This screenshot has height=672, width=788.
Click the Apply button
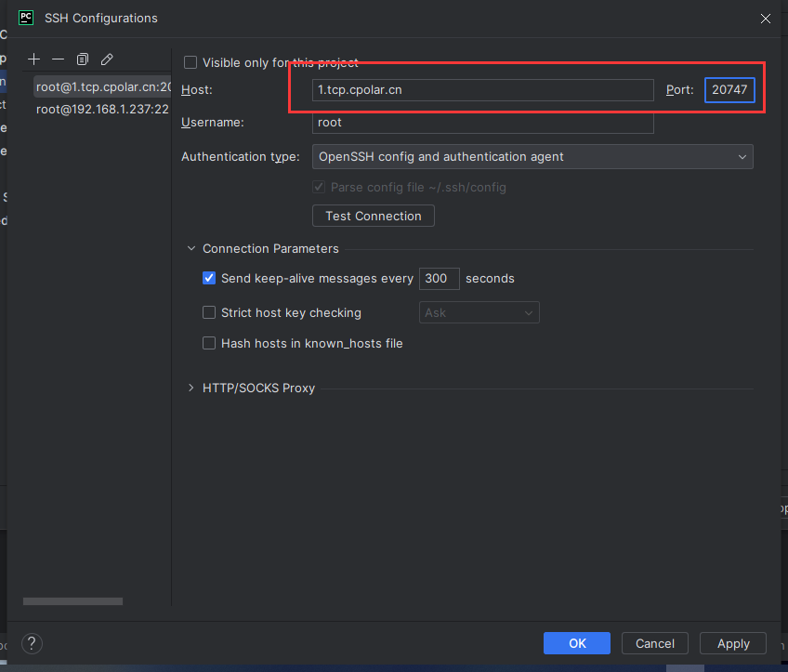733,643
